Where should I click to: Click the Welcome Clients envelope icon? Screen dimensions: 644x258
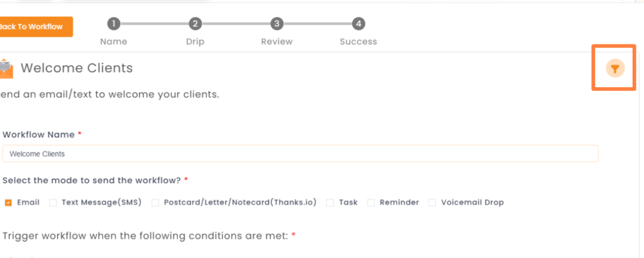(x=6, y=68)
